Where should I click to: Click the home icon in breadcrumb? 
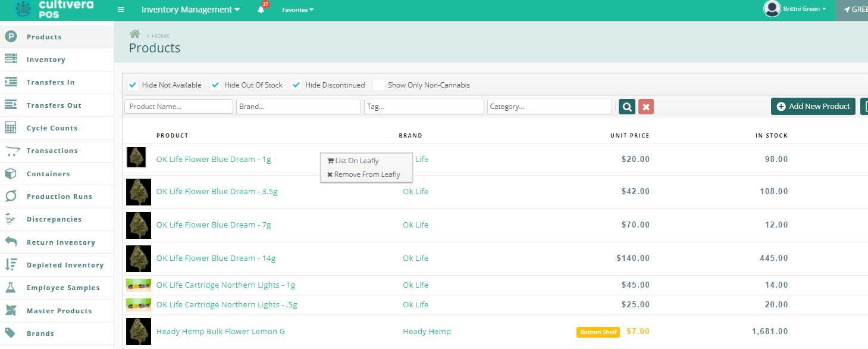pyautogui.click(x=135, y=35)
